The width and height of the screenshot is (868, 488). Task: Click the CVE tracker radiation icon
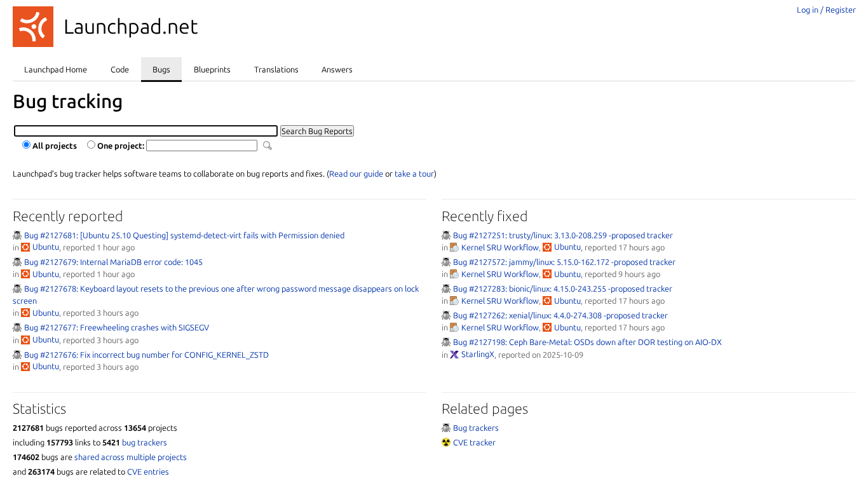[x=446, y=442]
